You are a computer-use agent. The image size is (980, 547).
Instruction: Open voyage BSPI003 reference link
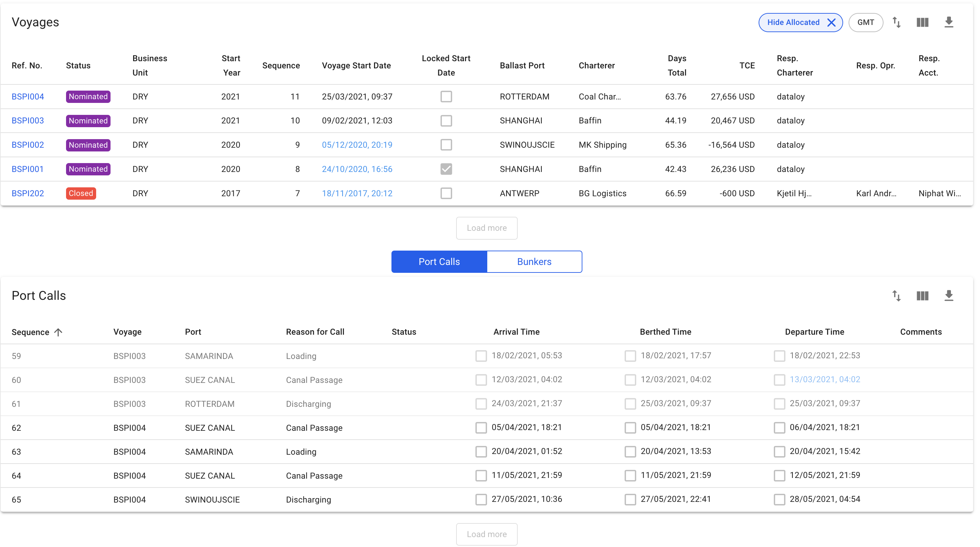point(28,120)
